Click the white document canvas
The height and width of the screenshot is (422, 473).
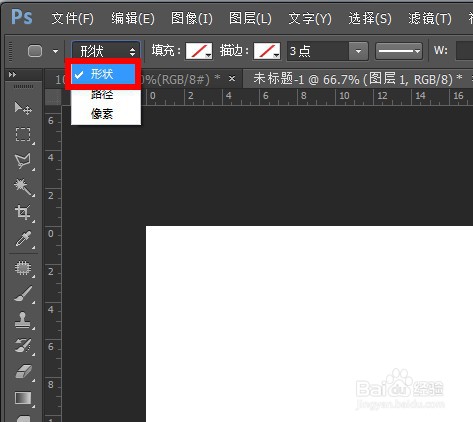point(309,323)
